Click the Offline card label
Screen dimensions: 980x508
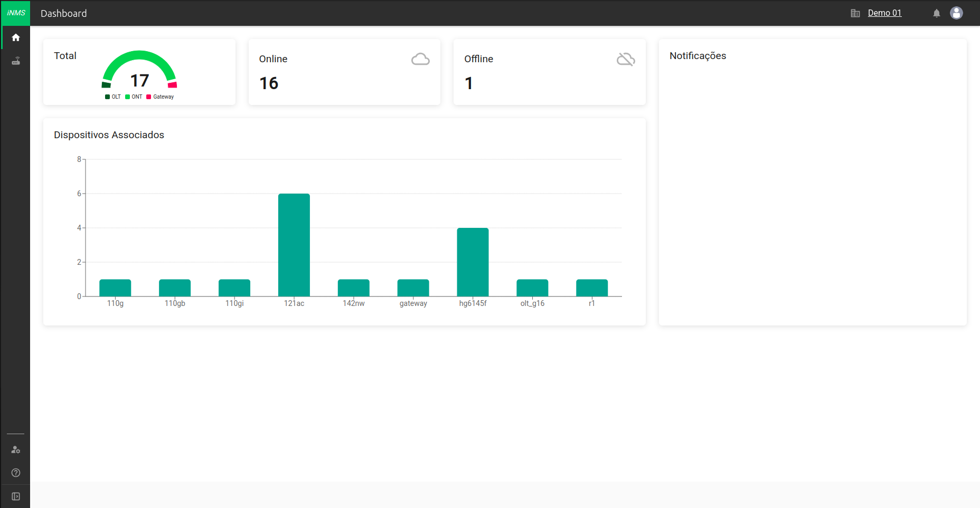pyautogui.click(x=478, y=59)
